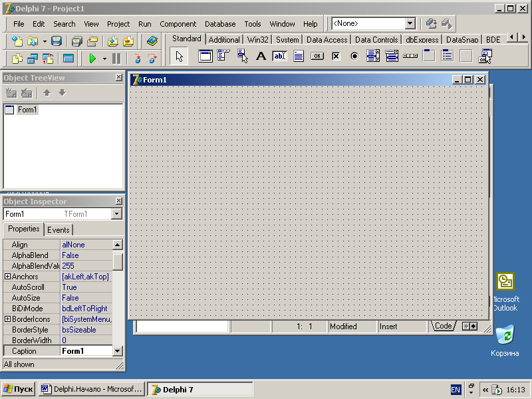
Task: Open the Form1 TForm1 object selector dropdown
Action: click(x=116, y=213)
